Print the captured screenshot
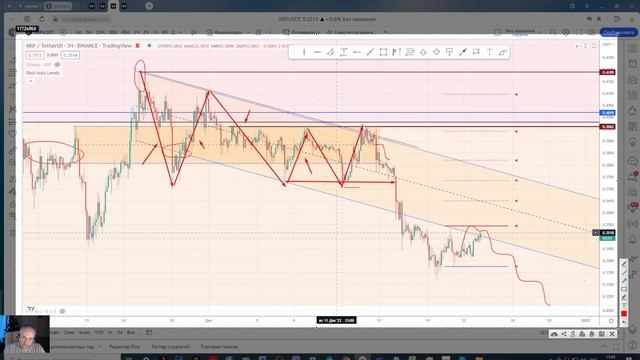 click(582, 334)
